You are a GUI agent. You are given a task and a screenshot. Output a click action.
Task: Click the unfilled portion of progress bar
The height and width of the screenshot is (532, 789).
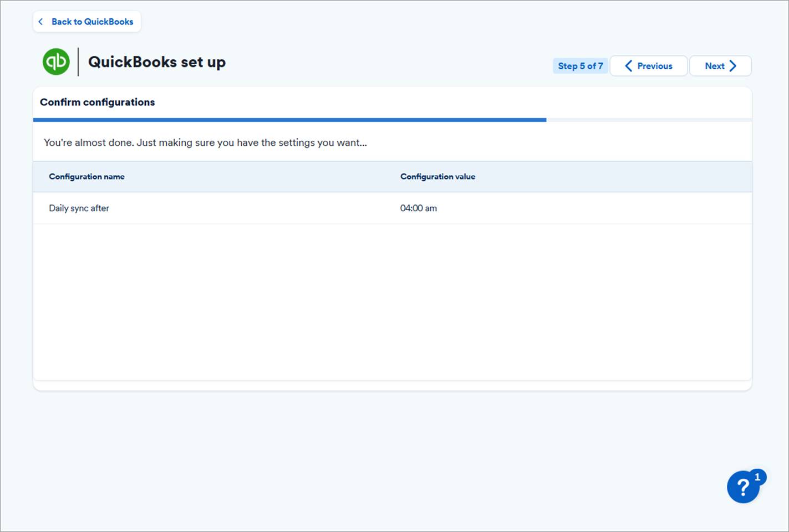(x=649, y=120)
